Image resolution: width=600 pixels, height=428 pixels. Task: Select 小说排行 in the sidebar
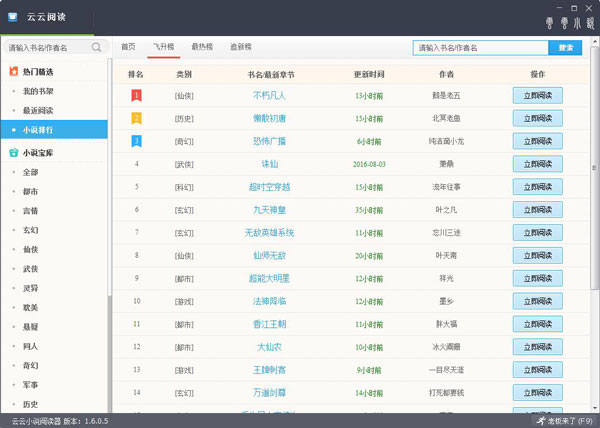pos(54,130)
